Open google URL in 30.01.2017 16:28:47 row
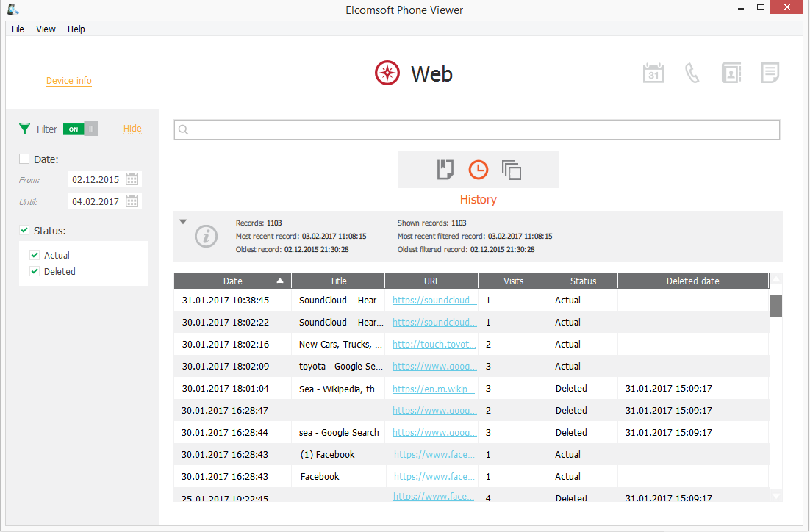810x532 pixels. tap(434, 410)
